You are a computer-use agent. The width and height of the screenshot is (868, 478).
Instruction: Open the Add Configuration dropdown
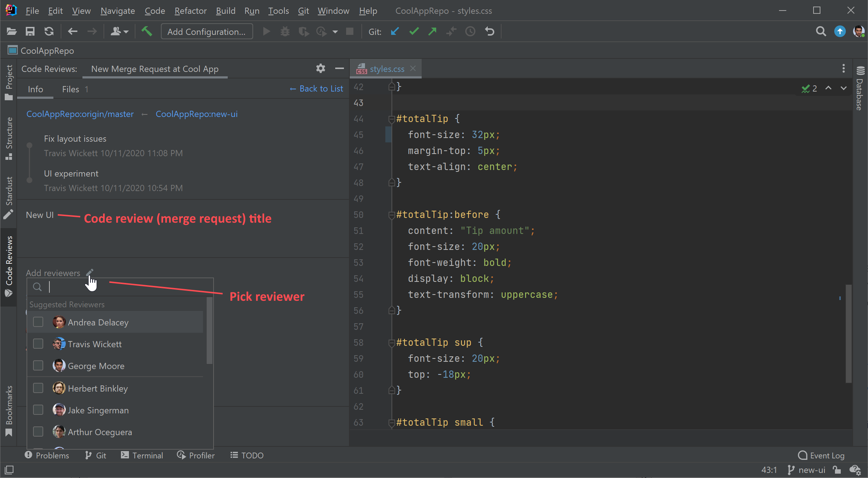206,32
